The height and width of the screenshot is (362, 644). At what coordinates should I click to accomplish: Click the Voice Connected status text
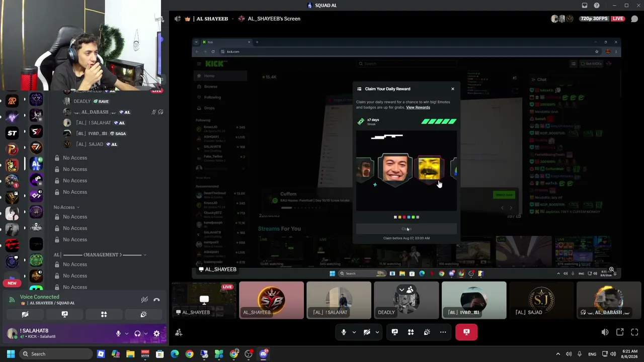point(40,297)
